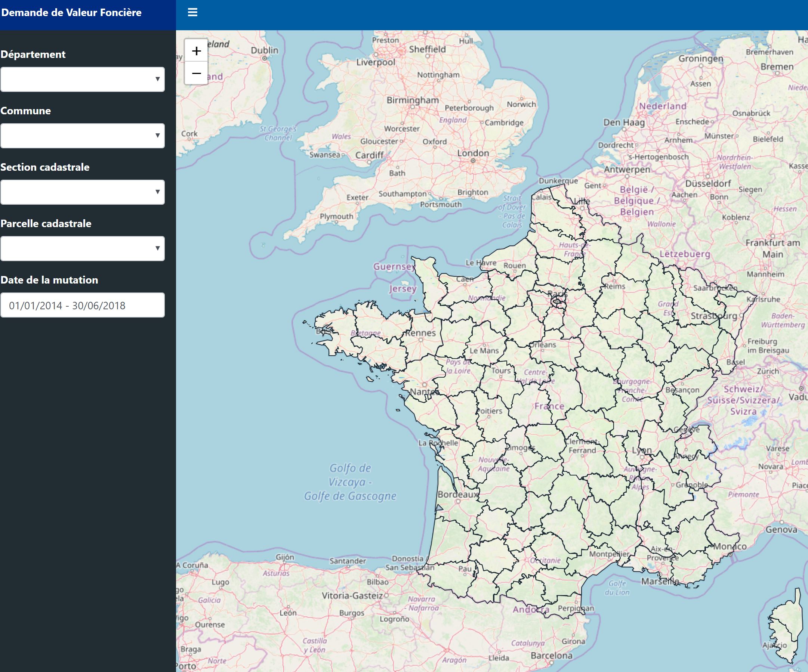
Task: Click the Cardiff label on the map
Action: point(369,155)
